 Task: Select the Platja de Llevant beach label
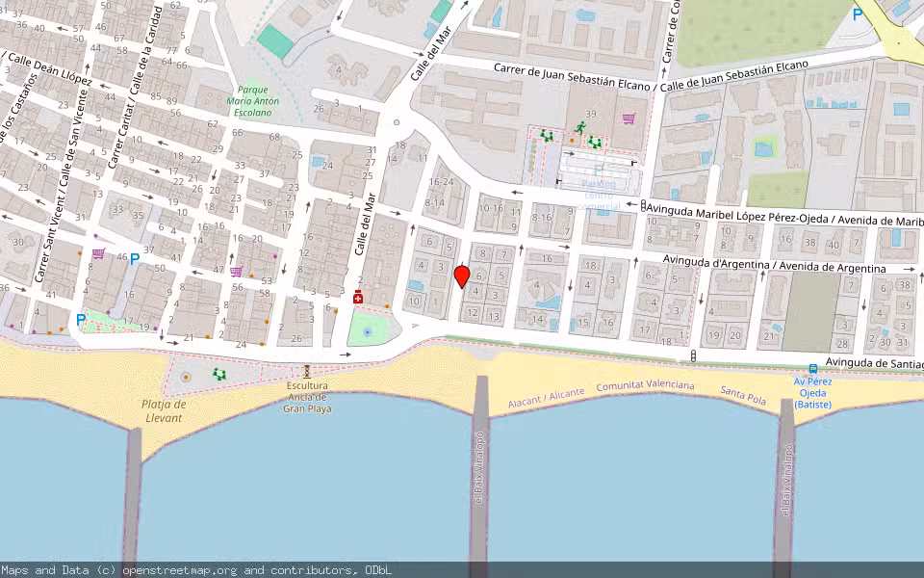click(164, 410)
